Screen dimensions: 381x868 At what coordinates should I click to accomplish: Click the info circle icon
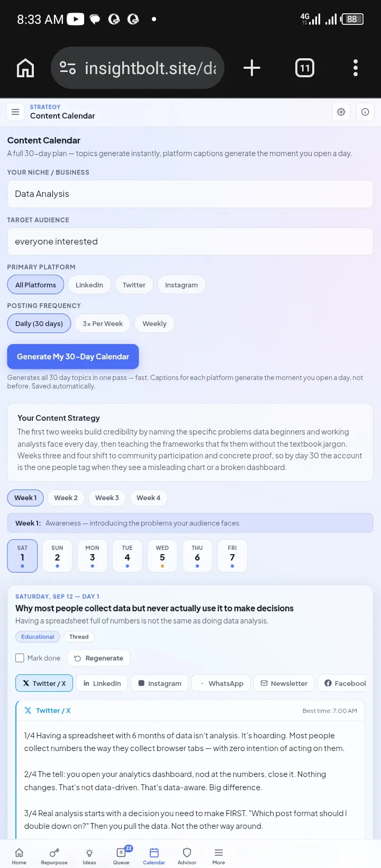coord(365,112)
